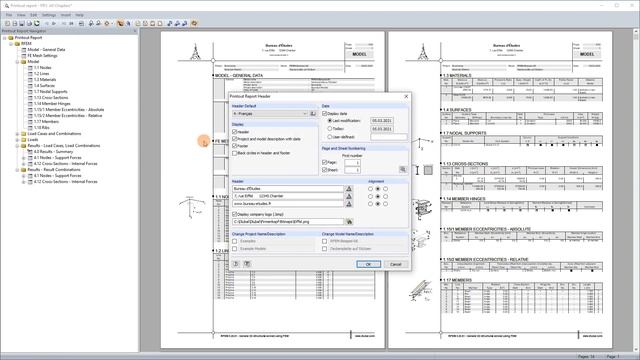Toggle the Sheet numbering checkbox
This screenshot has height=360, width=640.
tap(325, 170)
